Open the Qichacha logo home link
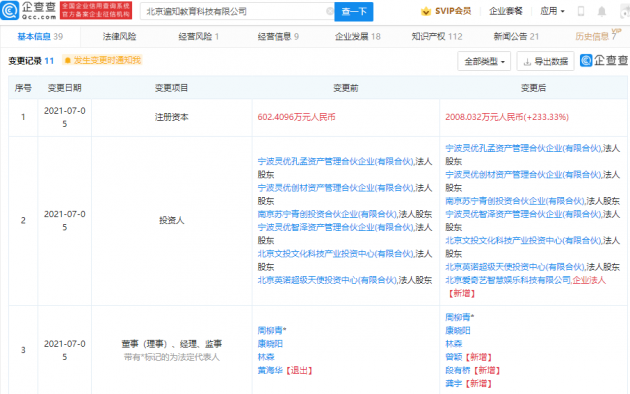Viewport: 630px width, 394px height. pos(28,10)
